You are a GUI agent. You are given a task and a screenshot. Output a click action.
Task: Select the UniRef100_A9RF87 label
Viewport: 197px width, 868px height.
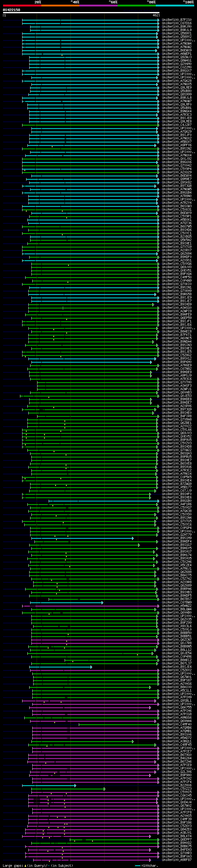tap(177, 860)
